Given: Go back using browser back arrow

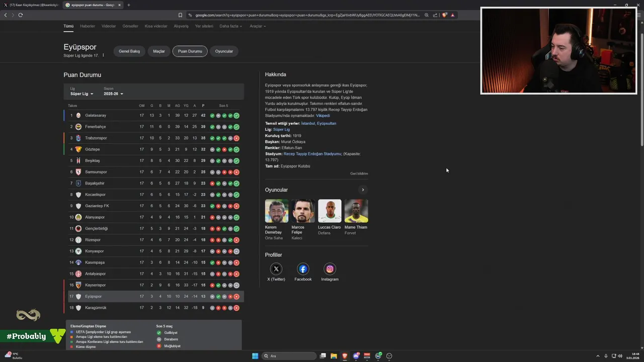Looking at the screenshot, I should [6, 15].
